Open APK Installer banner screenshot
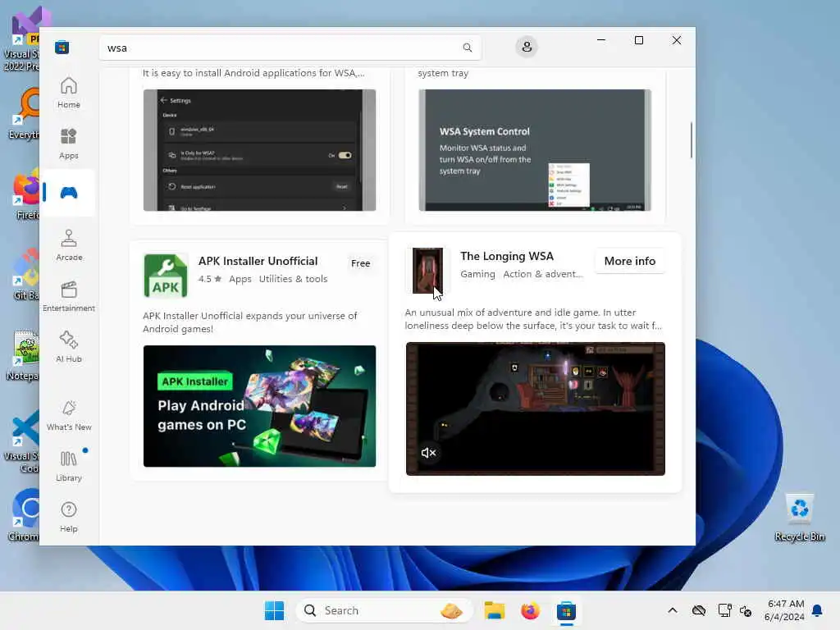 (259, 406)
